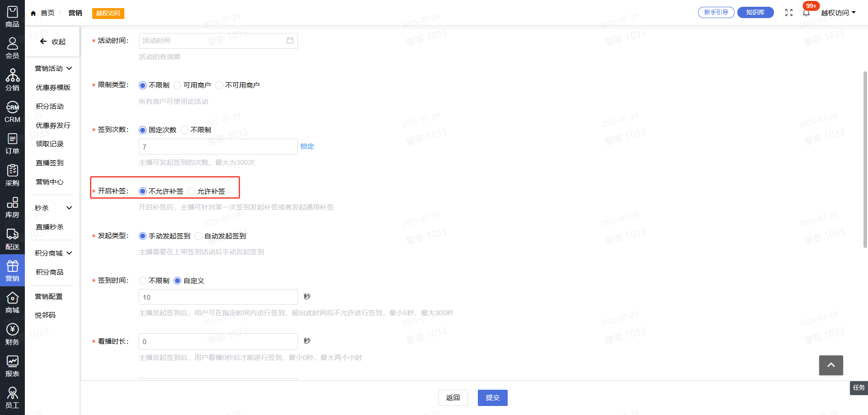The height and width of the screenshot is (415, 868).
Task: Toggle fullscreen mode icon
Action: [789, 13]
